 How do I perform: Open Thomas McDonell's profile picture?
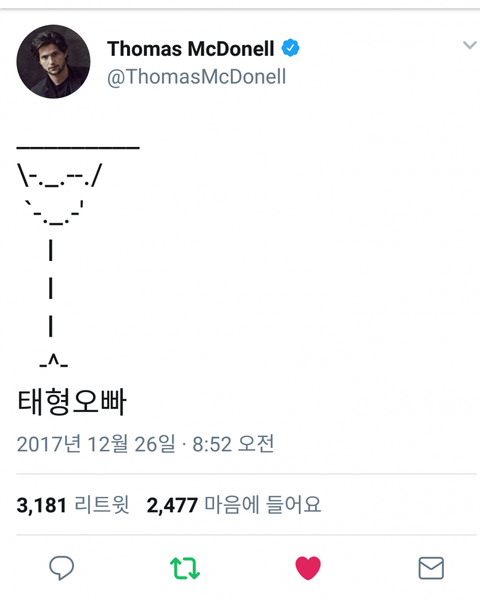point(53,62)
